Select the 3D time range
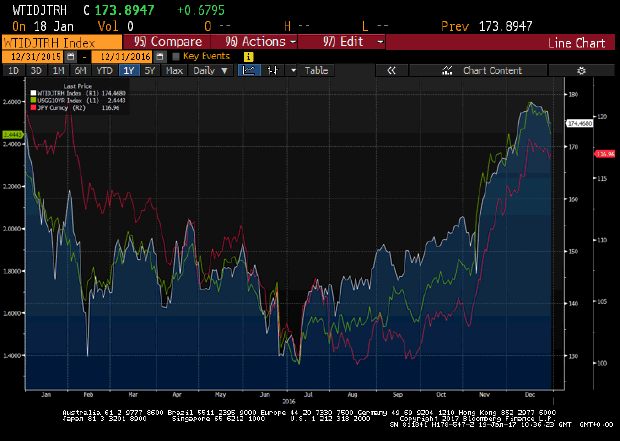Screen dimensions: 620x441 36,70
